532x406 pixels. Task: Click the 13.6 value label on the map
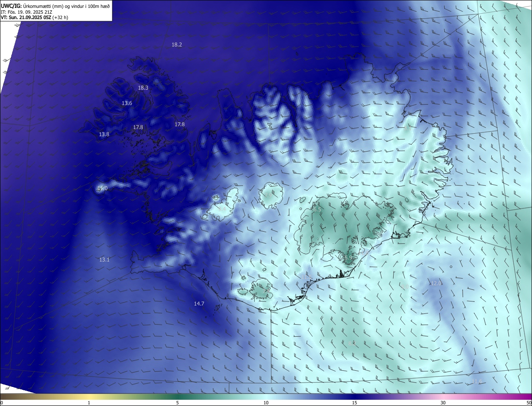[x=127, y=103]
